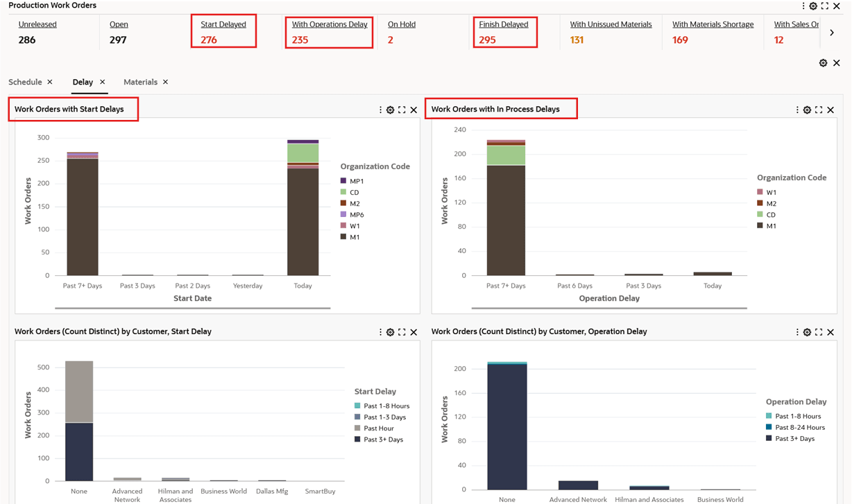Image resolution: width=859 pixels, height=504 pixels.
Task: Open Production Work Orders kebab menu
Action: (x=803, y=6)
